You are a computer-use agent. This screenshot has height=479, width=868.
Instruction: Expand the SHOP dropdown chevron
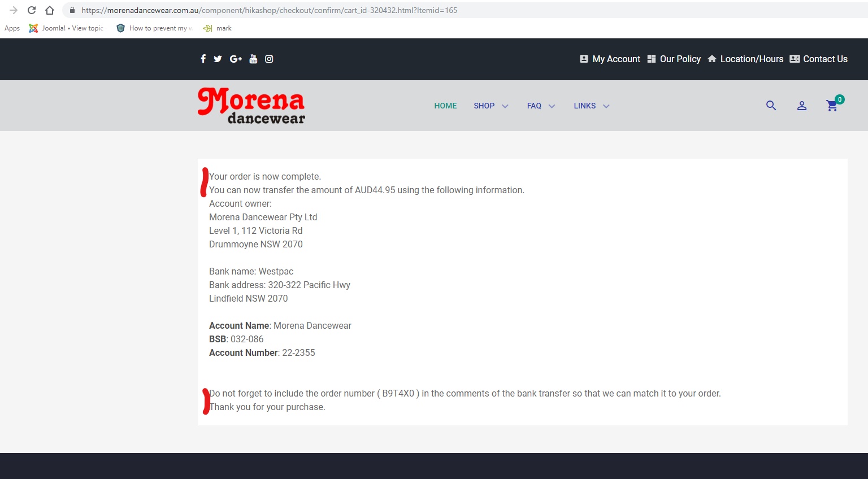pyautogui.click(x=505, y=106)
